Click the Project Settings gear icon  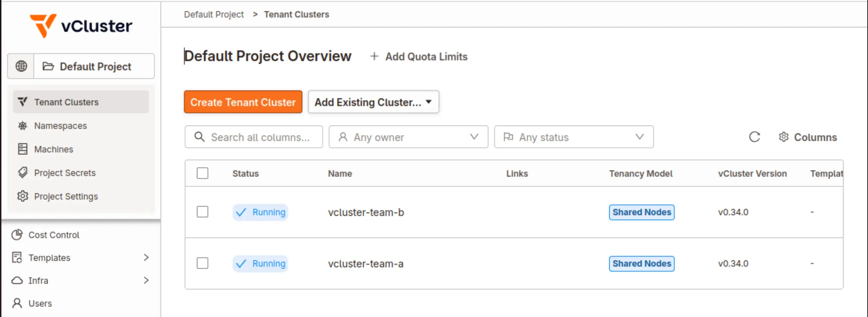pyautogui.click(x=22, y=196)
